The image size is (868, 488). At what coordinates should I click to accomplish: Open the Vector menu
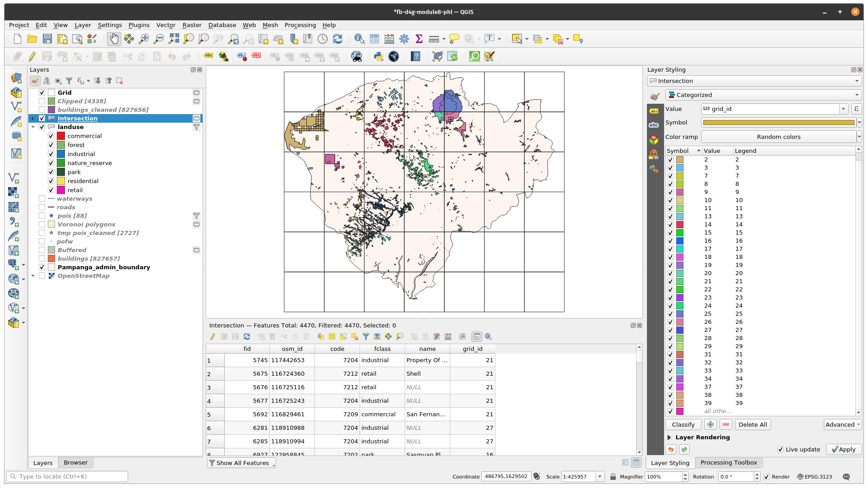[x=166, y=25]
